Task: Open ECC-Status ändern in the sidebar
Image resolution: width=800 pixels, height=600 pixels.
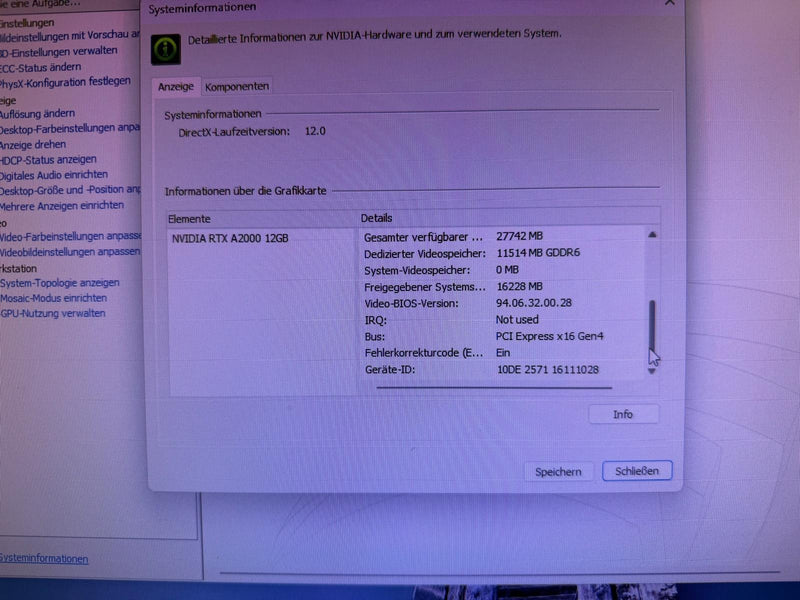Action: pos(40,67)
